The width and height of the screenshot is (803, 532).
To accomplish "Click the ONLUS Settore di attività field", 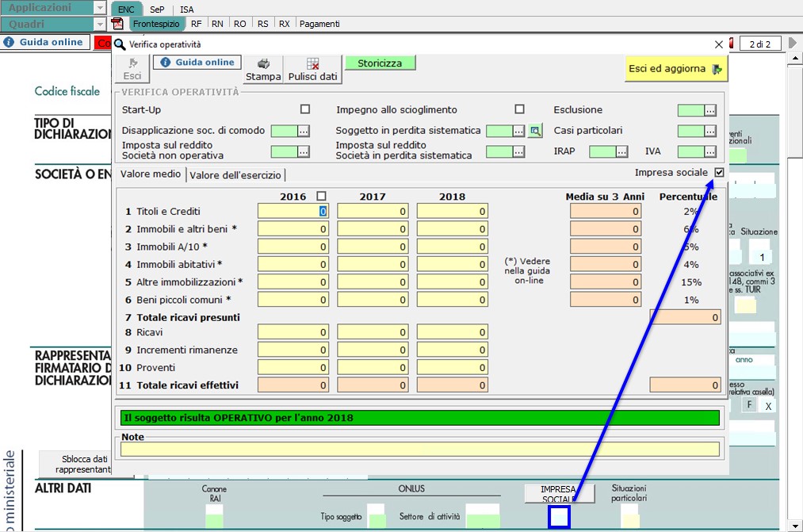I will click(x=483, y=517).
